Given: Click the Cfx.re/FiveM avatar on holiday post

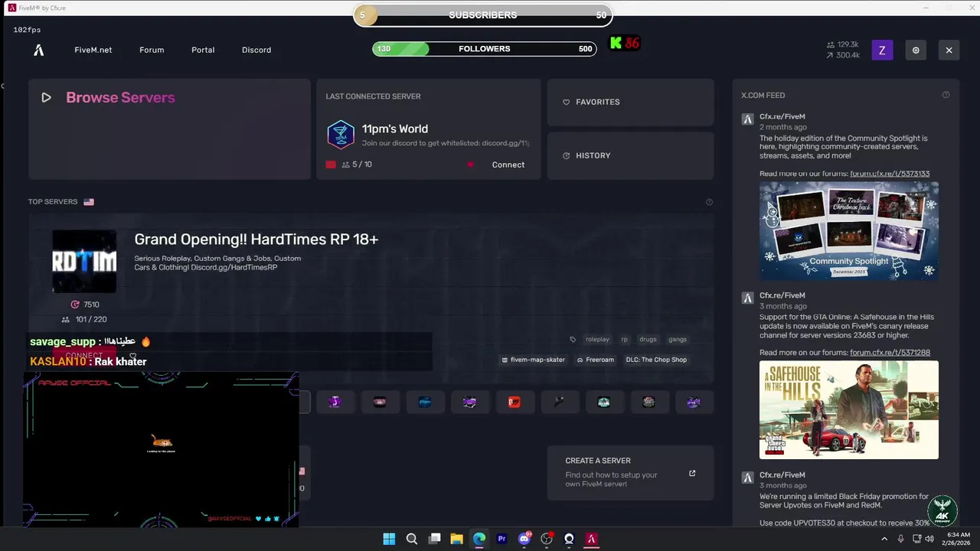Looking at the screenshot, I should 747,119.
